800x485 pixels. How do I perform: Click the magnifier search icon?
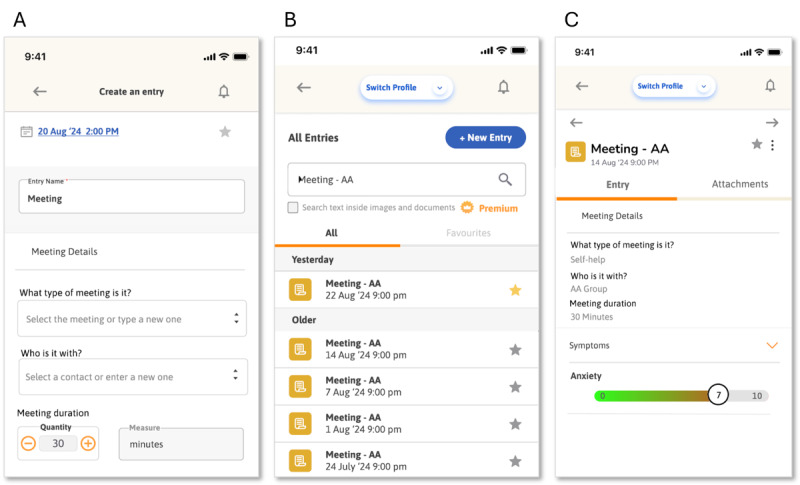[505, 179]
